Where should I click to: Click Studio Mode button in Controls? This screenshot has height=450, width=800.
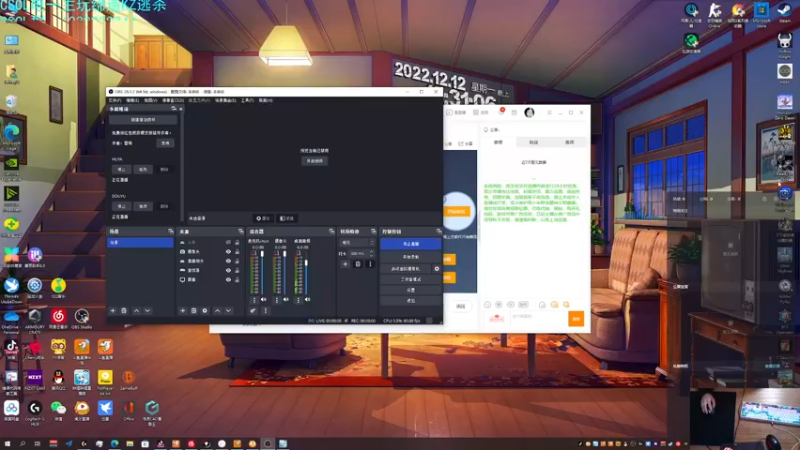click(x=410, y=280)
